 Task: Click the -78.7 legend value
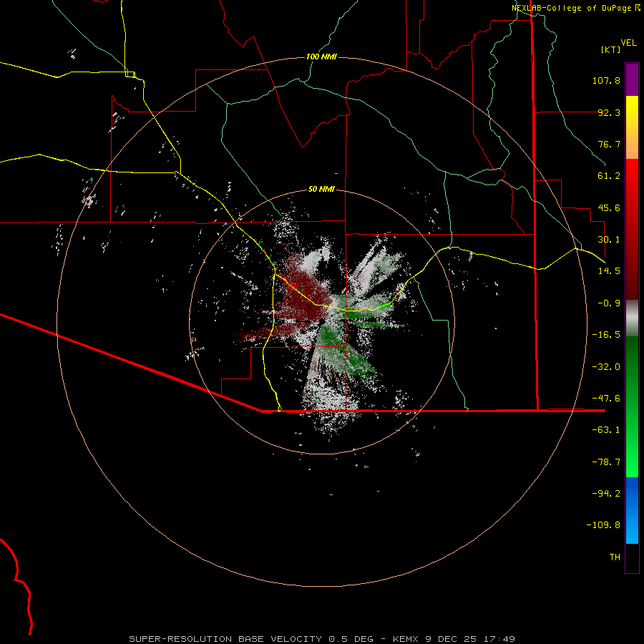point(606,462)
